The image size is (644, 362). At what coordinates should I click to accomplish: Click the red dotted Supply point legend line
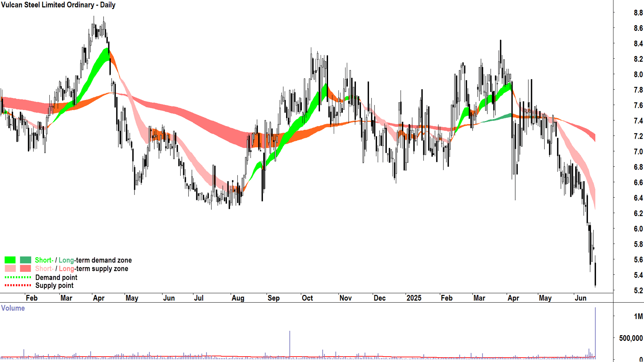(x=18, y=285)
